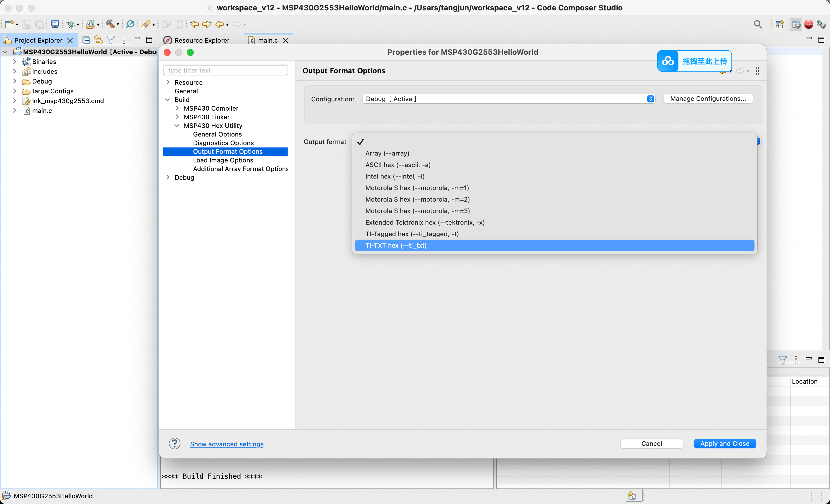This screenshot has width=830, height=504.
Task: Click the cloud upload widget icon
Action: coord(668,61)
